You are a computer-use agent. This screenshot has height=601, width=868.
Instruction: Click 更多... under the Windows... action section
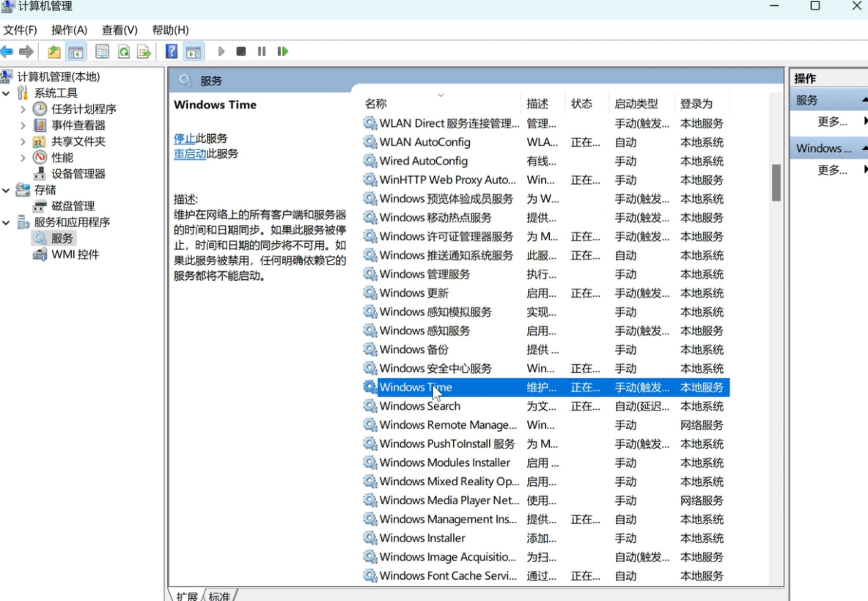click(x=833, y=170)
